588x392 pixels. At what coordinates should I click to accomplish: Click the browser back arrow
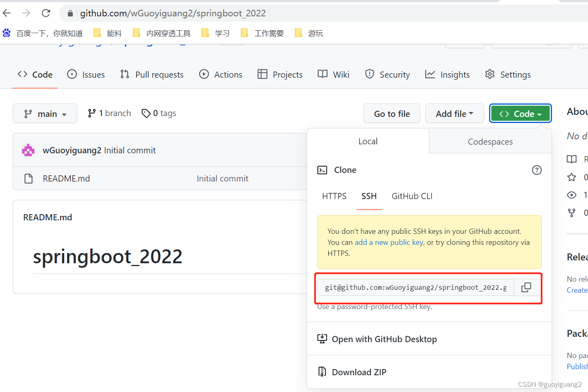pyautogui.click(x=7, y=13)
